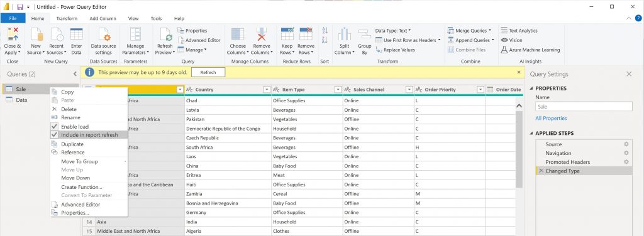Click Enter Data icon
644x236 pixels.
point(76,34)
